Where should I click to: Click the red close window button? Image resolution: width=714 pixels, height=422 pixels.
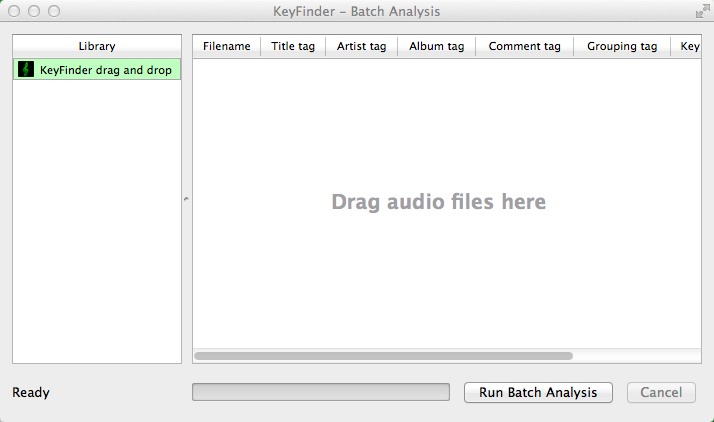coord(14,11)
